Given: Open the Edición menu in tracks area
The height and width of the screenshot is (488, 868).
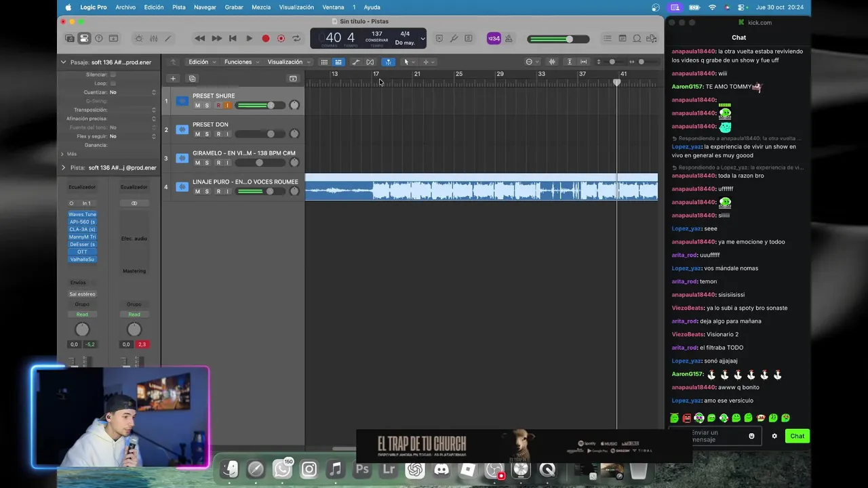Looking at the screenshot, I should click(202, 62).
